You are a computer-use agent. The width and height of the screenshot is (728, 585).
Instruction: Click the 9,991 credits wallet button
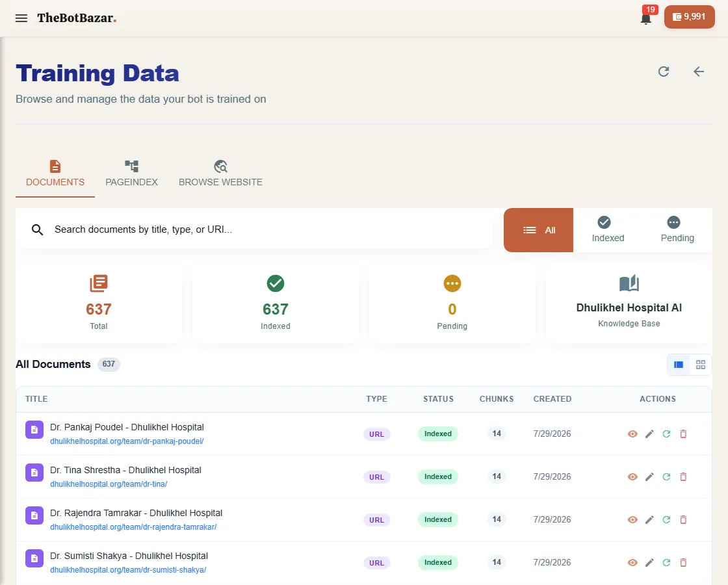click(690, 17)
